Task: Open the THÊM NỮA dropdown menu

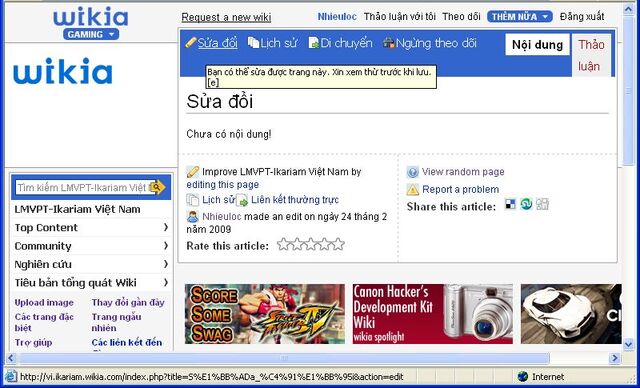Action: [x=520, y=17]
